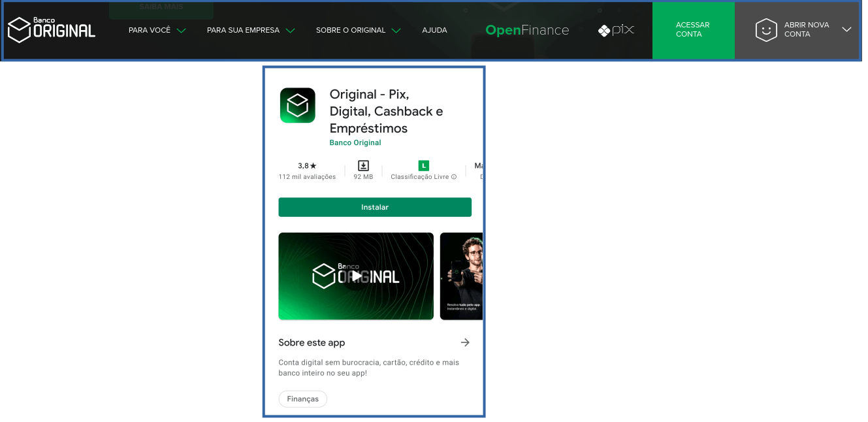The height and width of the screenshot is (422, 868).
Task: Click the Banco Original logo
Action: pos(51,29)
